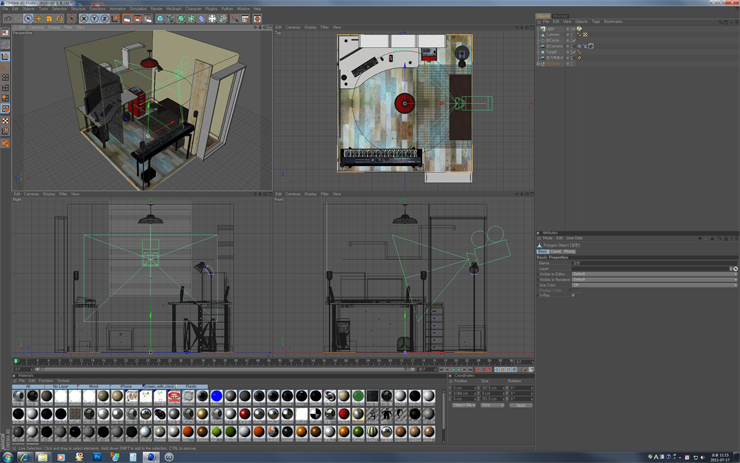Open the Size mode dropdown in Coordinates

click(492, 405)
